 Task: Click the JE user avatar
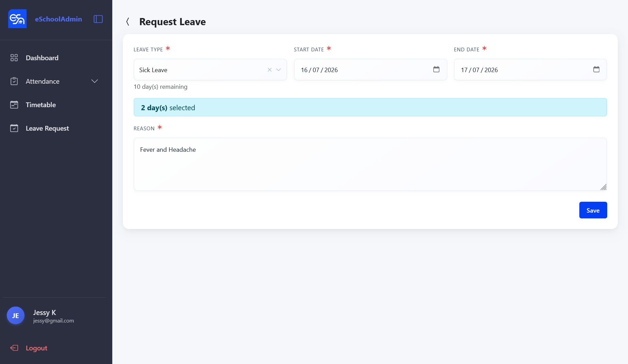tap(16, 316)
